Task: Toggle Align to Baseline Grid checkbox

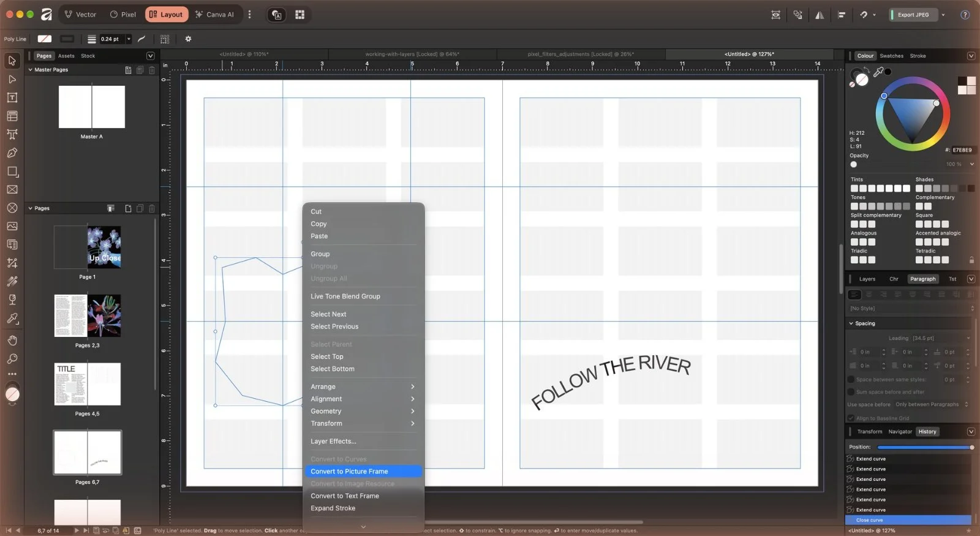Action: pyautogui.click(x=851, y=418)
